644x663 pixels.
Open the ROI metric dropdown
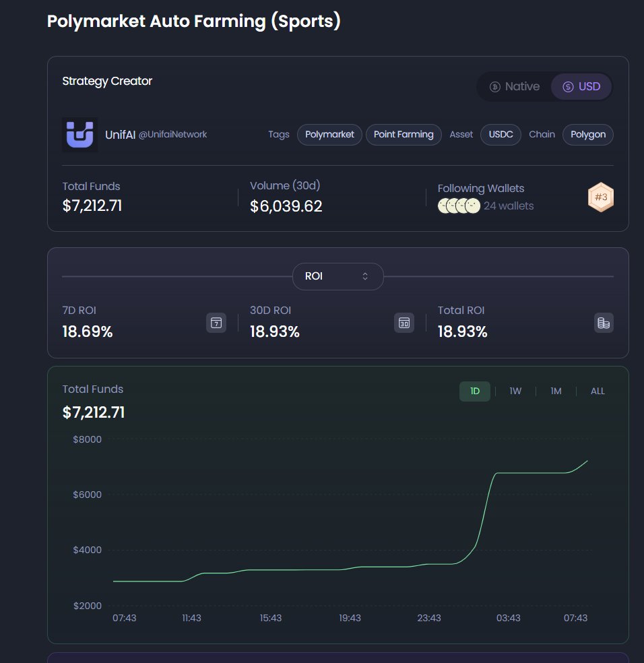tap(338, 276)
